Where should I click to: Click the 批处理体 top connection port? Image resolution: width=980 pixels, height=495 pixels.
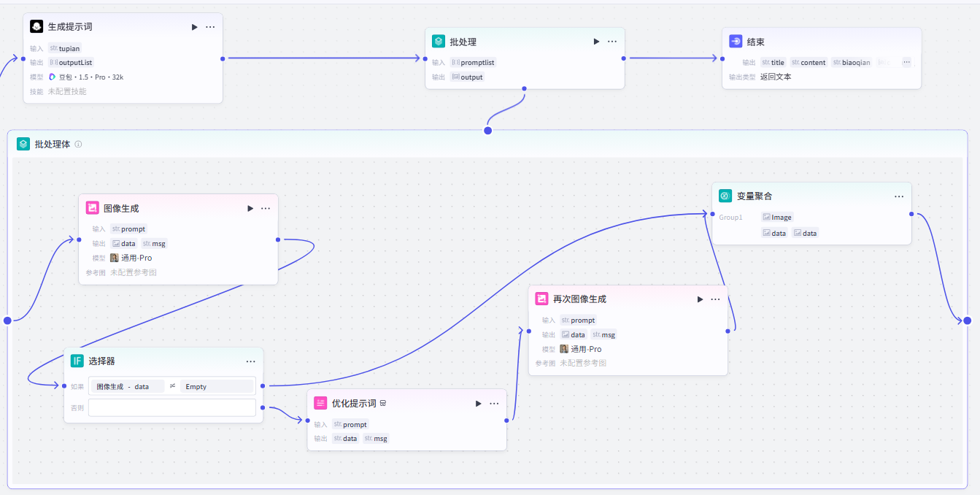click(x=488, y=131)
